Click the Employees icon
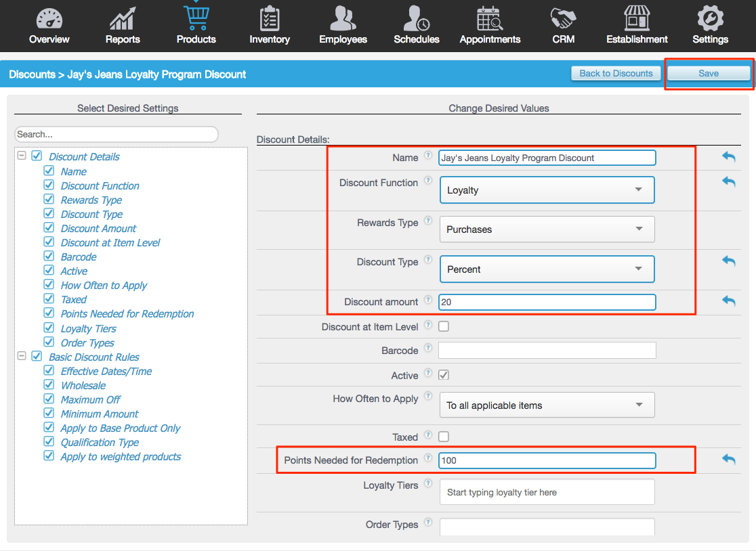 343,19
